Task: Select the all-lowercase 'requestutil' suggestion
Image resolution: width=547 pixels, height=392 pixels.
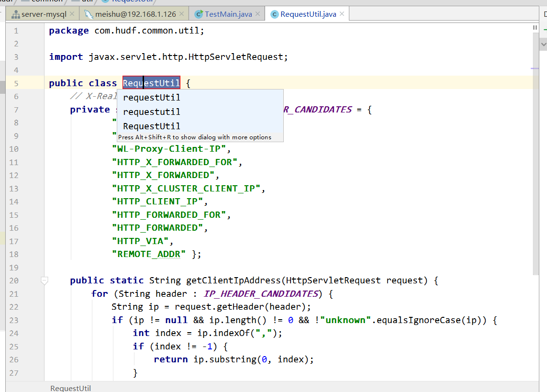Action: (152, 112)
